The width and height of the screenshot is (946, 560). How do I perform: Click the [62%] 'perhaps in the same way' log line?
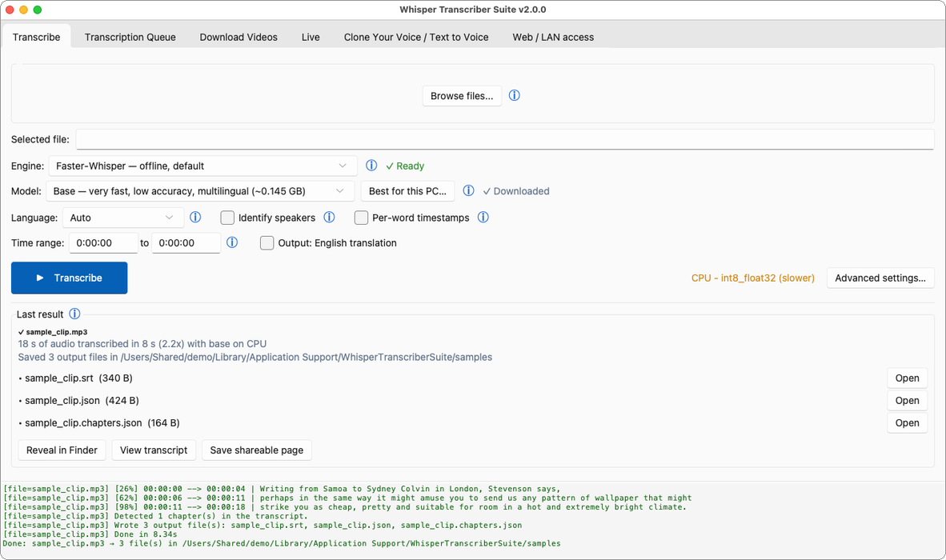pos(347,498)
